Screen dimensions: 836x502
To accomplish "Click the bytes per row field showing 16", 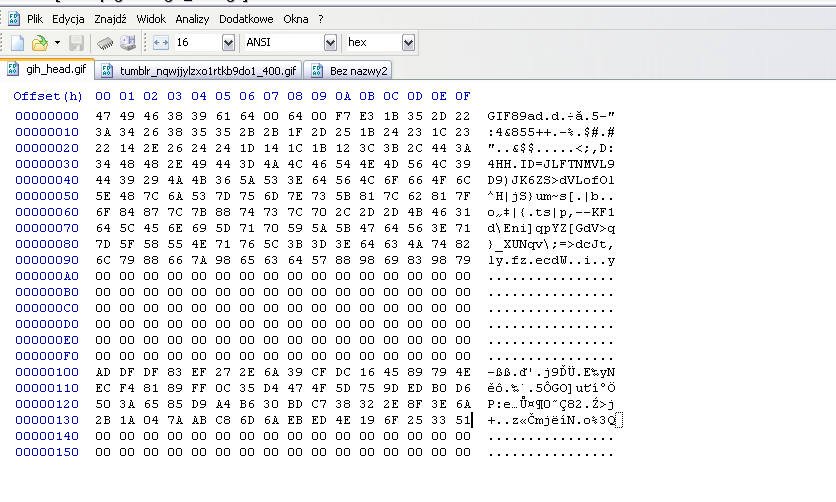I will pos(198,42).
